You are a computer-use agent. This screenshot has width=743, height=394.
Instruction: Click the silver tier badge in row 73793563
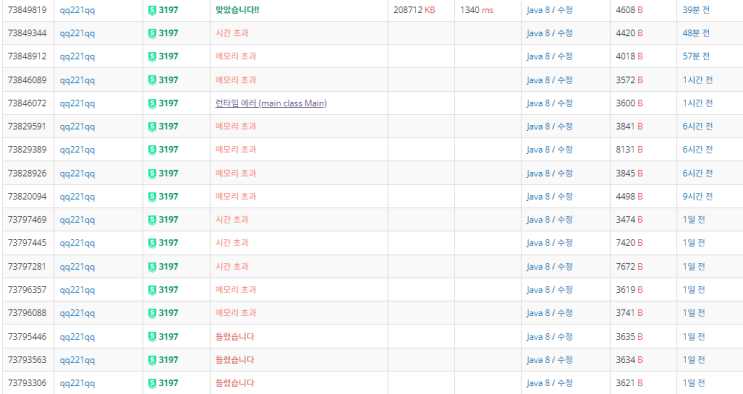point(152,360)
